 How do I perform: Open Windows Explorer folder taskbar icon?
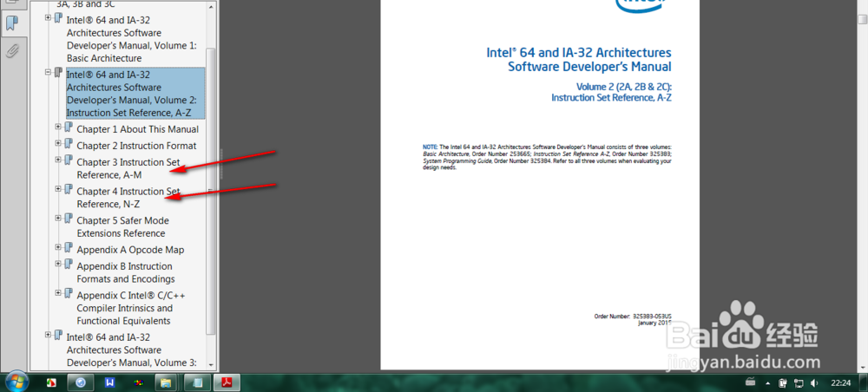point(168,382)
